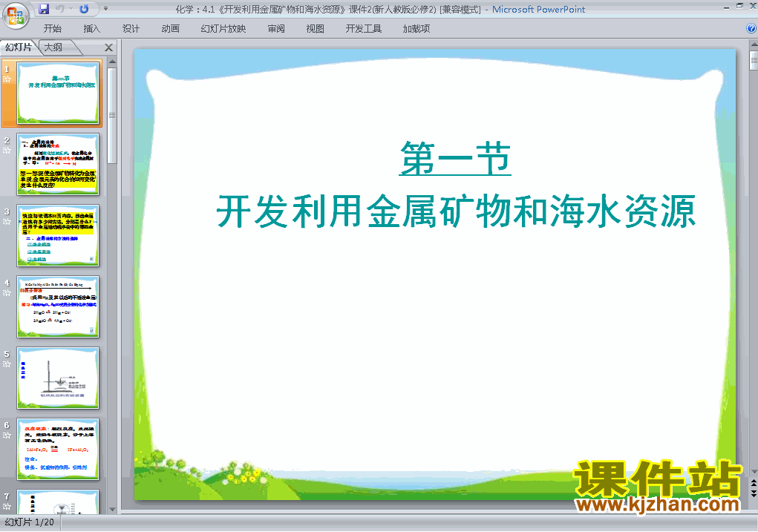Open the 开始 ribbon tab
The height and width of the screenshot is (532, 758).
[52, 28]
